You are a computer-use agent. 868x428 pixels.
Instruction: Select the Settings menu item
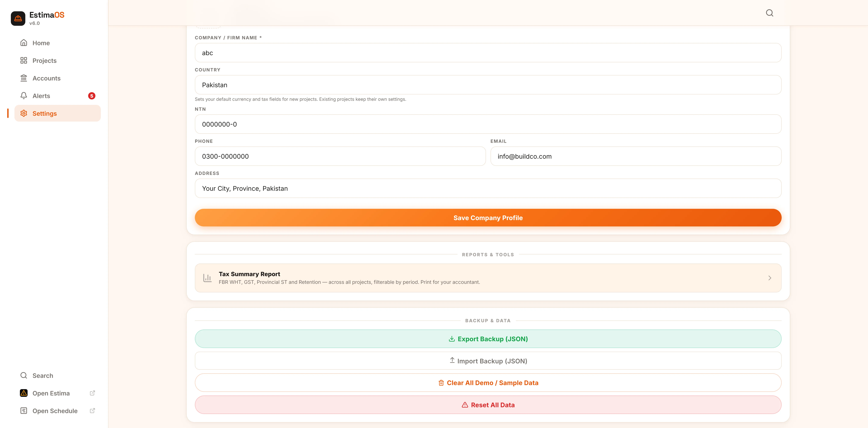(x=58, y=113)
